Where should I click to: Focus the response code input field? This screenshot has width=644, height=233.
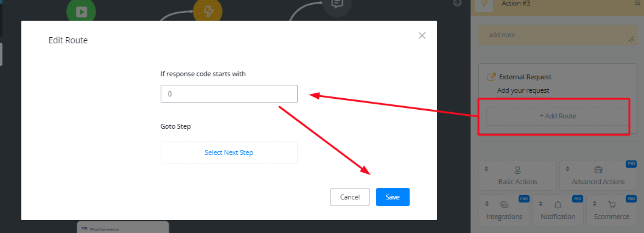[x=229, y=94]
